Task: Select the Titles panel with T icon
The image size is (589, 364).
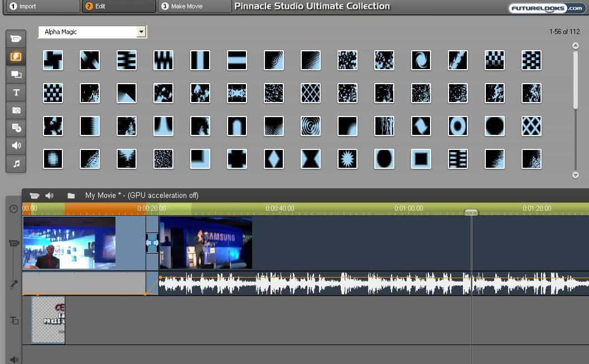Action: 16,91
